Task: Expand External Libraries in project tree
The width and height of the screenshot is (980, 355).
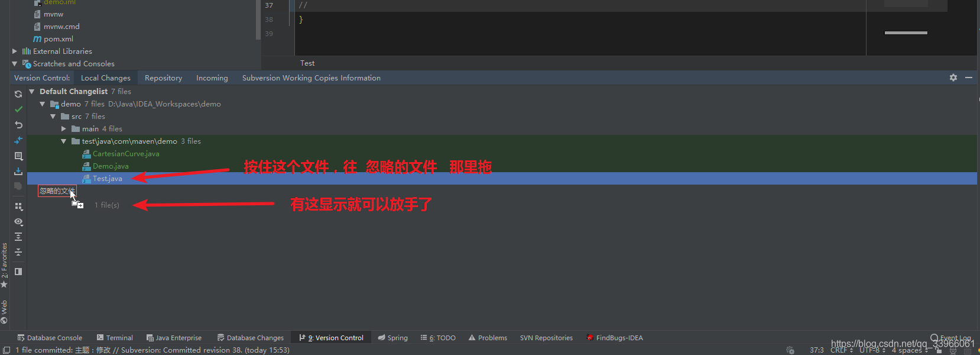Action: pos(15,51)
